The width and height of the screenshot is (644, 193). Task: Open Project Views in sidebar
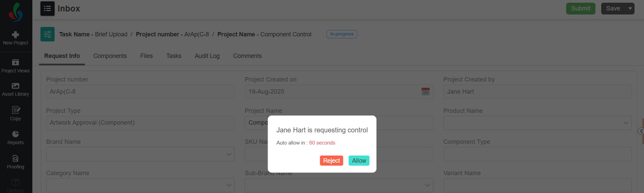pyautogui.click(x=16, y=66)
